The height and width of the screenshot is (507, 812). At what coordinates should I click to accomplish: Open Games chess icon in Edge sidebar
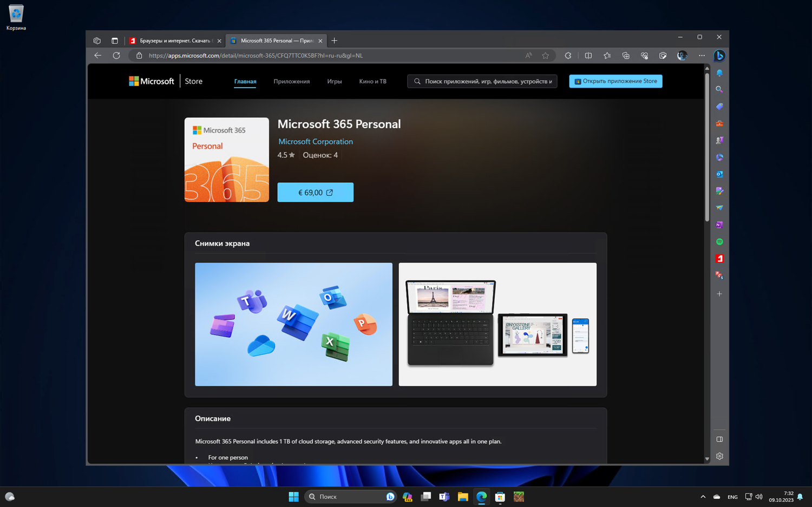coord(719,140)
